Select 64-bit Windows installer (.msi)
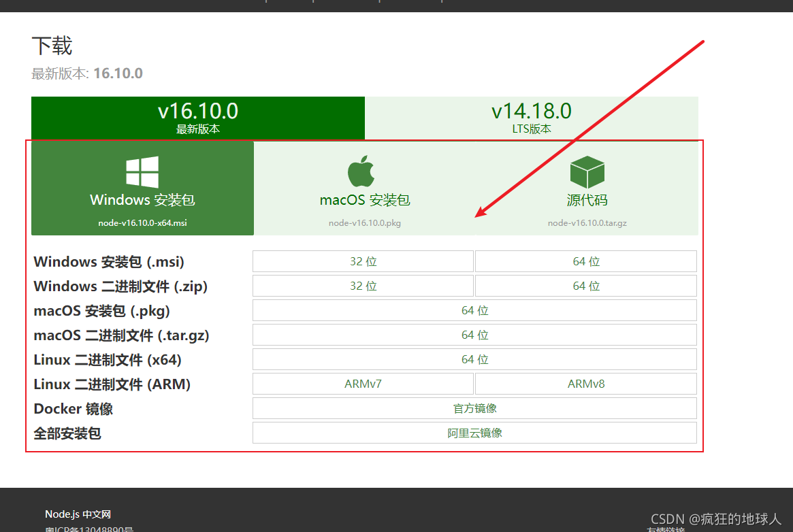793x532 pixels. 586,261
